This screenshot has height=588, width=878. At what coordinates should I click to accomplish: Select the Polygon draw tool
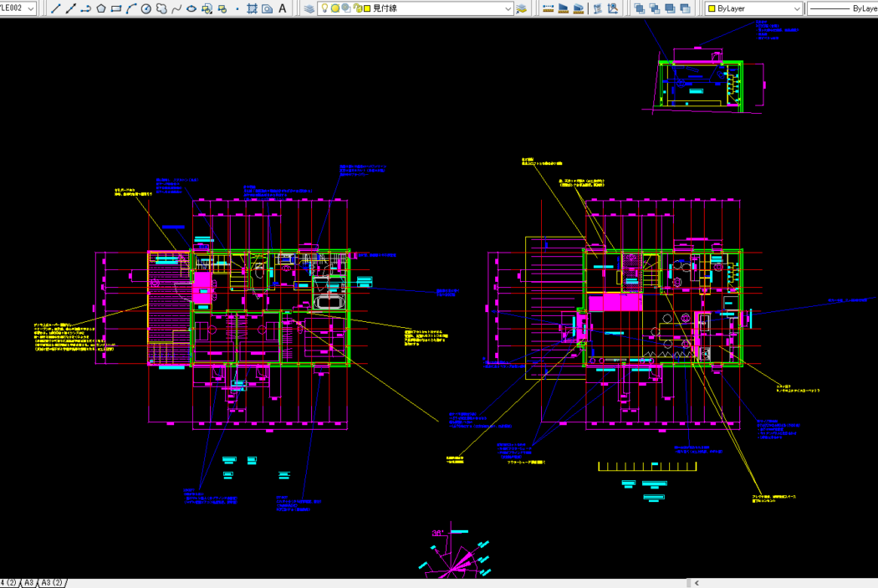coord(100,8)
